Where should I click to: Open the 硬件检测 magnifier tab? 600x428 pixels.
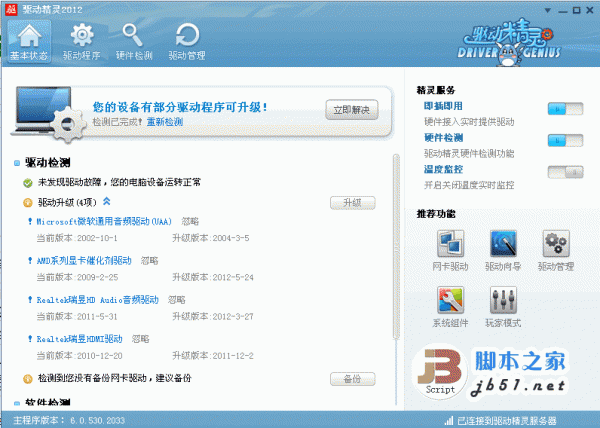point(134,42)
